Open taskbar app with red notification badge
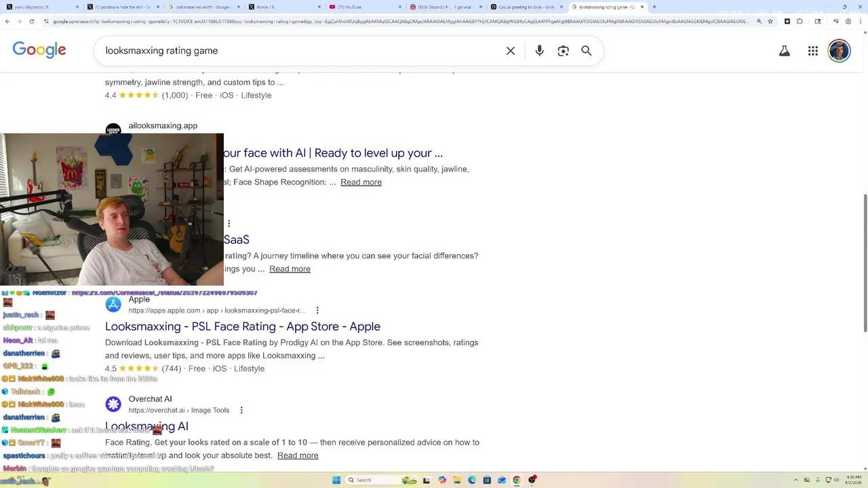This screenshot has height=488, width=868. 532,480
